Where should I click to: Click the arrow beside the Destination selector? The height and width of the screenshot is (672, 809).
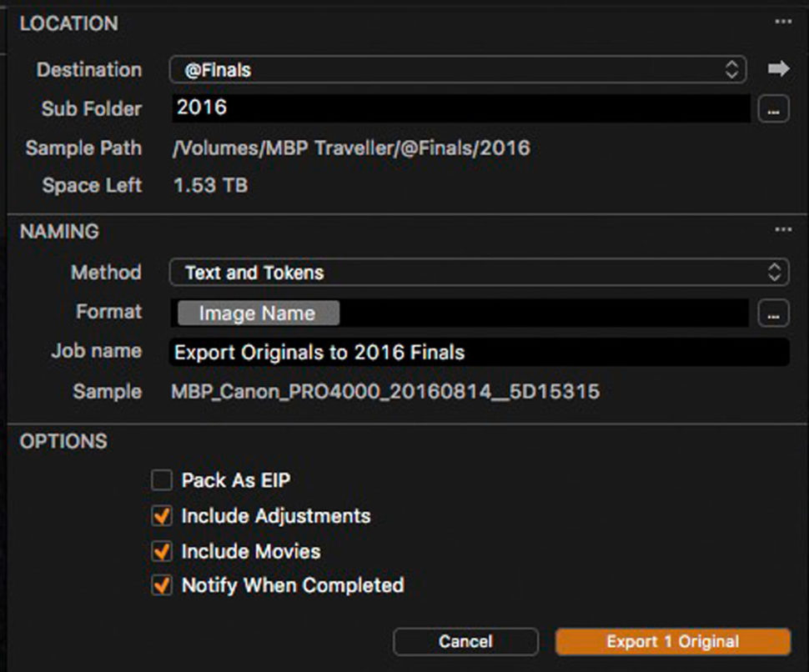coord(777,69)
